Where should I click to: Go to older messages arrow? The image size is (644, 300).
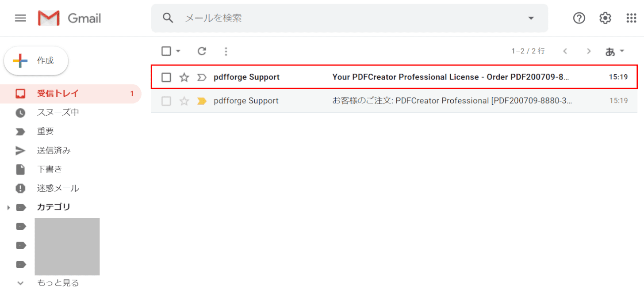tap(589, 51)
